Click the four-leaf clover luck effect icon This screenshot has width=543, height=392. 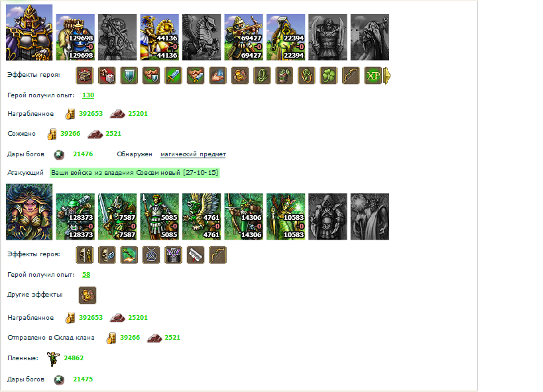click(328, 75)
